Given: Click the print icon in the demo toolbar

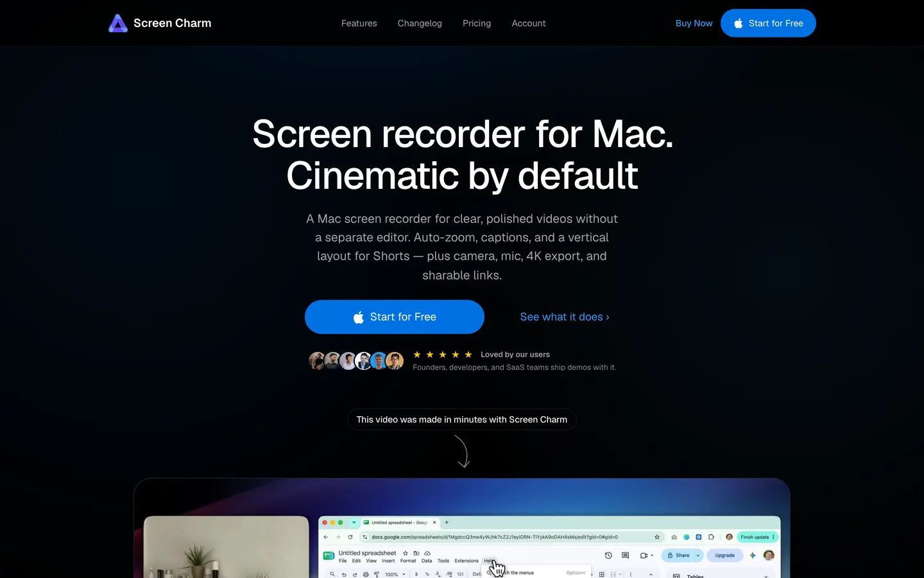Looking at the screenshot, I should pyautogui.click(x=366, y=574).
